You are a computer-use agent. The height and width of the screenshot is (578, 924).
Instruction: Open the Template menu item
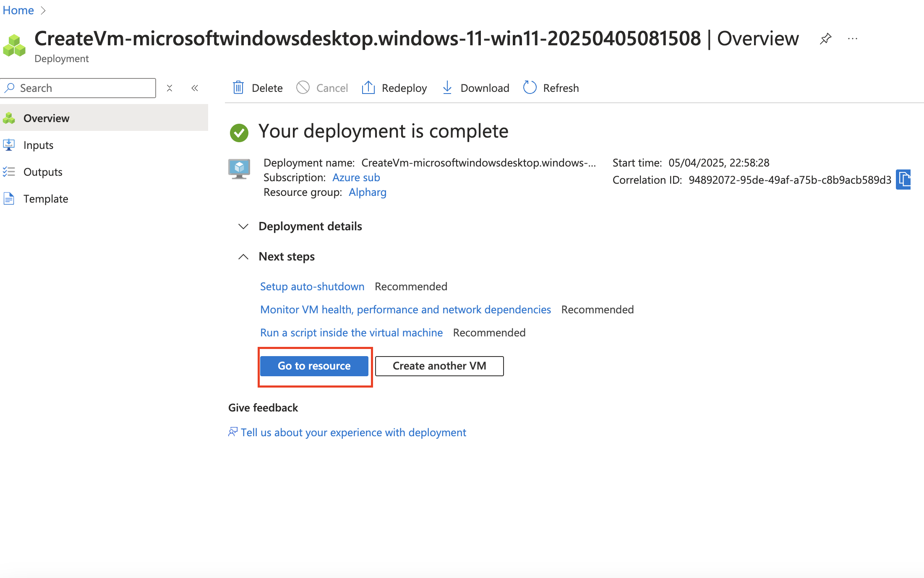pos(104,199)
